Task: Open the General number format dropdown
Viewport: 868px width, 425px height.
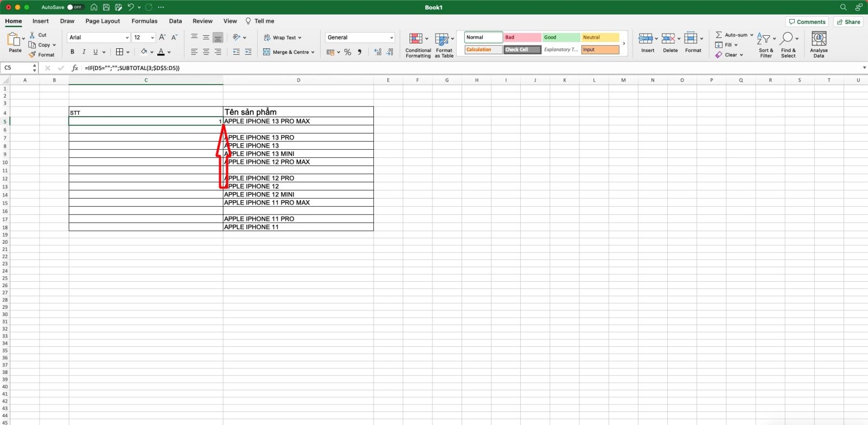Action: [x=391, y=37]
